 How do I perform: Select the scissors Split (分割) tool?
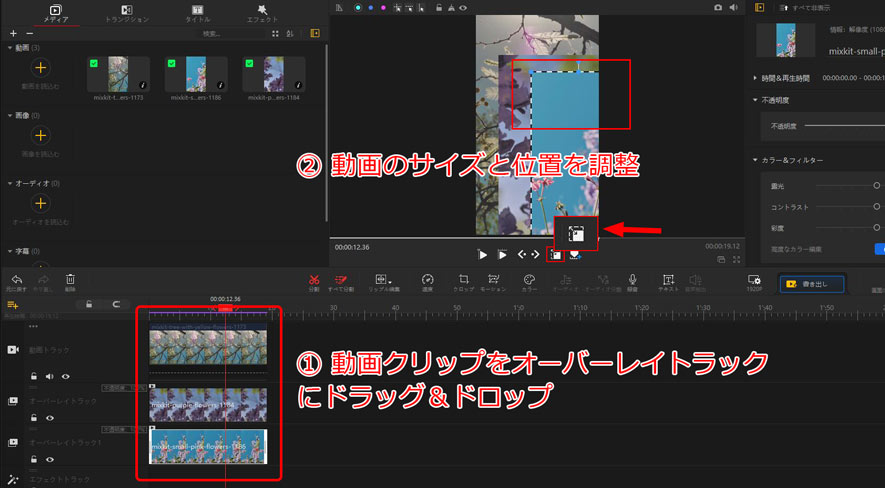[314, 279]
